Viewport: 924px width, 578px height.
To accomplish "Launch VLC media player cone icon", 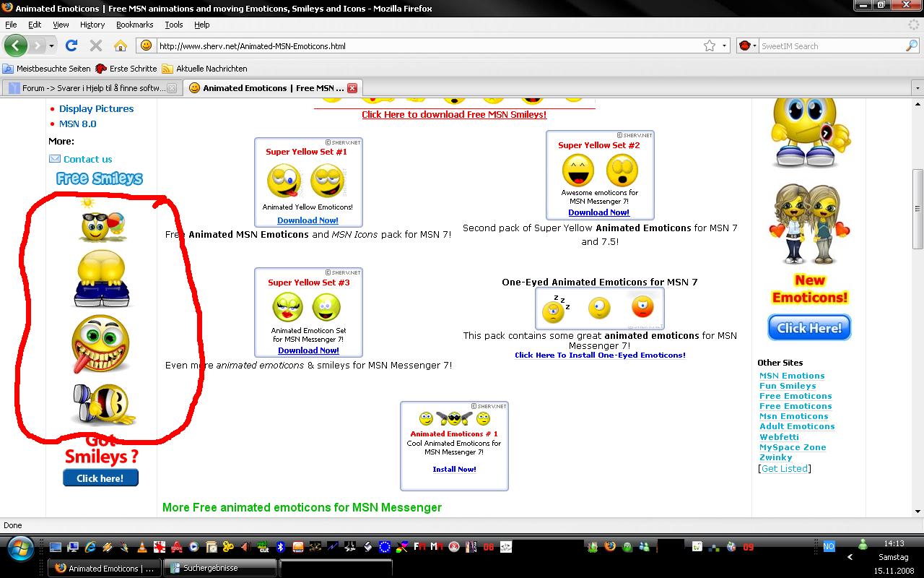I will [x=142, y=547].
